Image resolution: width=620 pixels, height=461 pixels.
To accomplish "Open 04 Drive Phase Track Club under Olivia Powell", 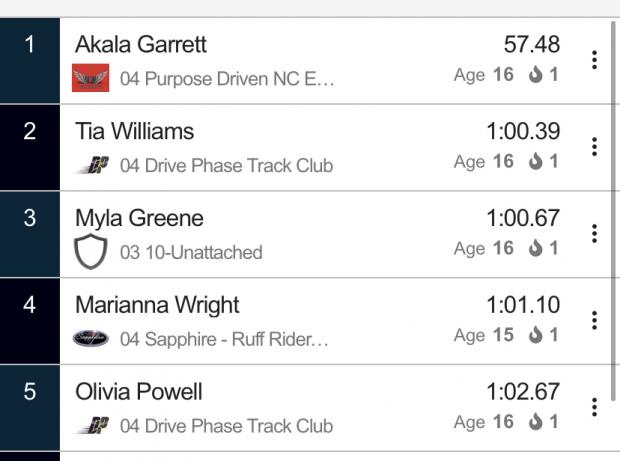I will pos(227,426).
